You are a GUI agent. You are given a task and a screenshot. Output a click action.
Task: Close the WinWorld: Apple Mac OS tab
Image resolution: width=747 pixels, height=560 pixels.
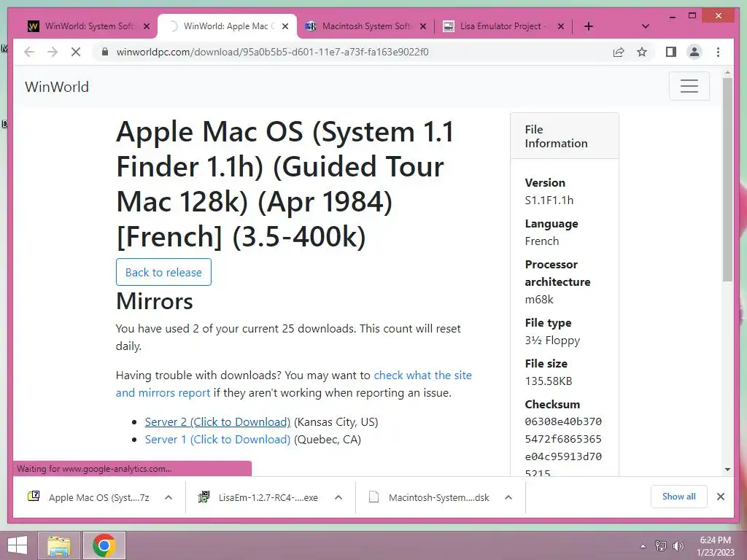click(285, 26)
